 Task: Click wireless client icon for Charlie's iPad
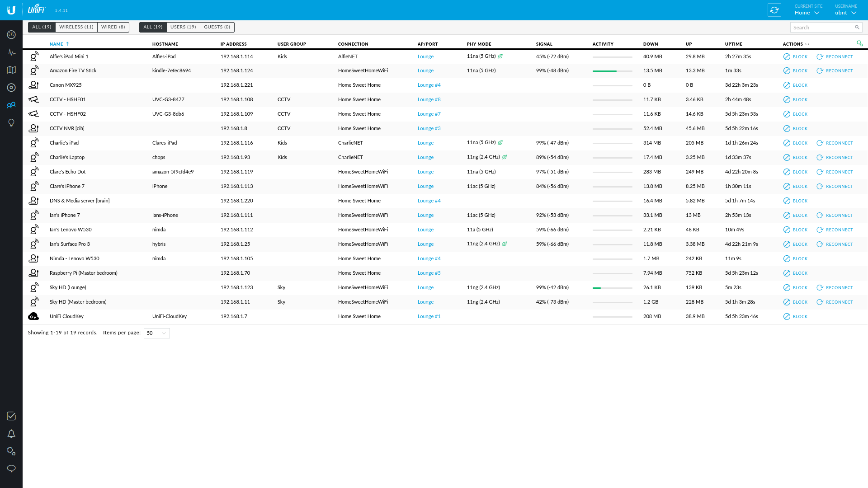pyautogui.click(x=34, y=143)
